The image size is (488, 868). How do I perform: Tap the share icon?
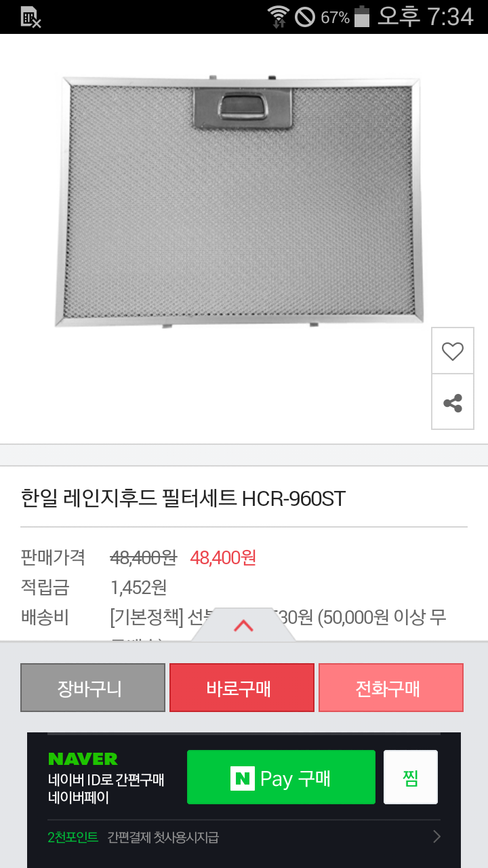[453, 403]
